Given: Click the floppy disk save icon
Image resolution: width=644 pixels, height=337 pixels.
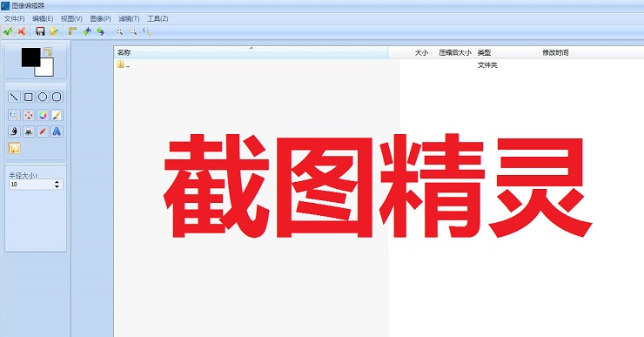Looking at the screenshot, I should (x=40, y=31).
